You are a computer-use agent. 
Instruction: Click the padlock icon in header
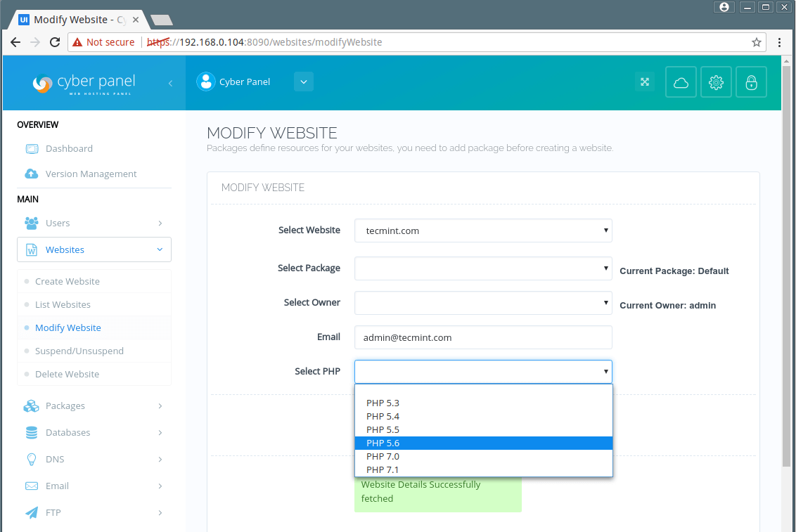751,82
